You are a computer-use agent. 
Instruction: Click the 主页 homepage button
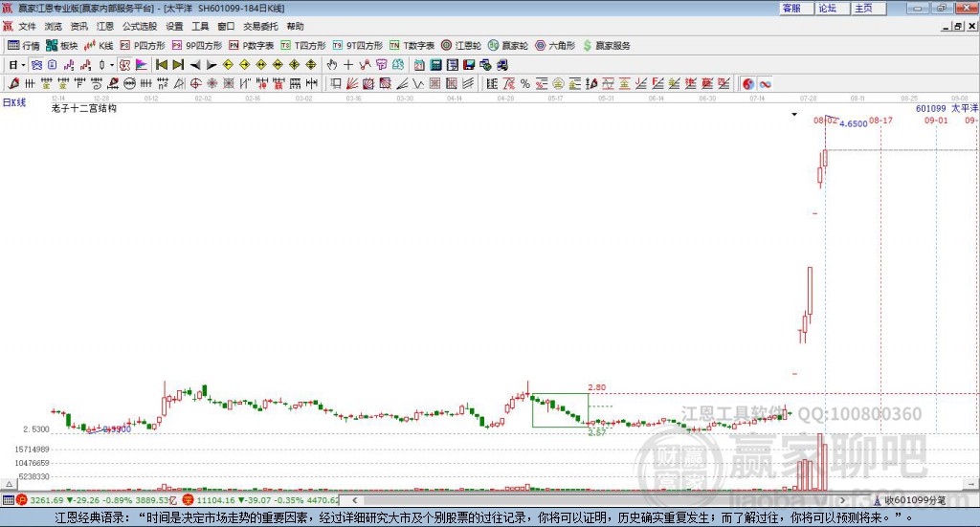pyautogui.click(x=863, y=8)
